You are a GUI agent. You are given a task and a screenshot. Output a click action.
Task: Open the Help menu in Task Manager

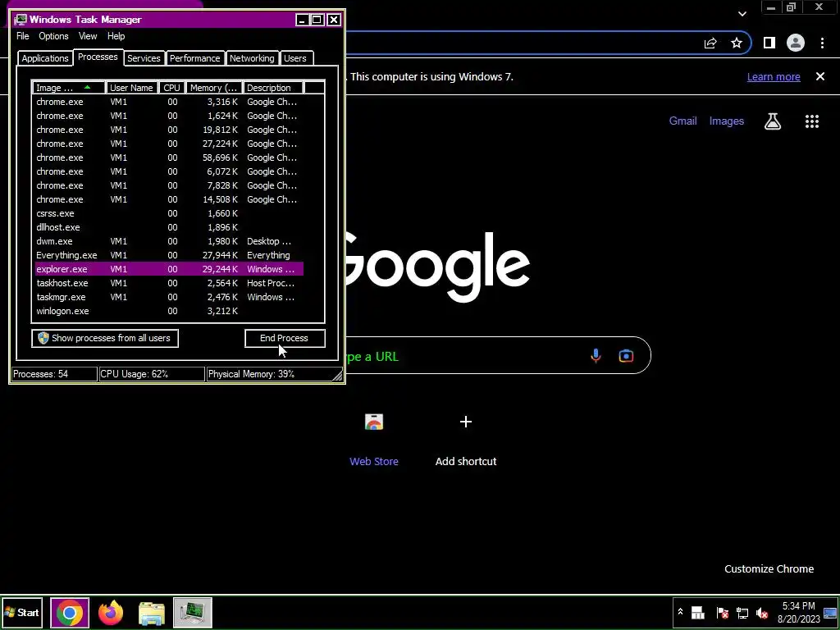[116, 36]
